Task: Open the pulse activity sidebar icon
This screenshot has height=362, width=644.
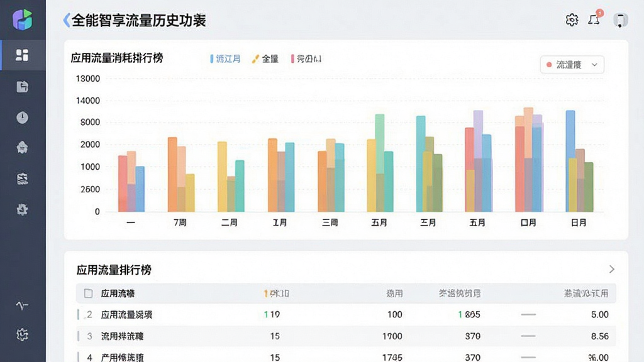Action: pyautogui.click(x=22, y=305)
